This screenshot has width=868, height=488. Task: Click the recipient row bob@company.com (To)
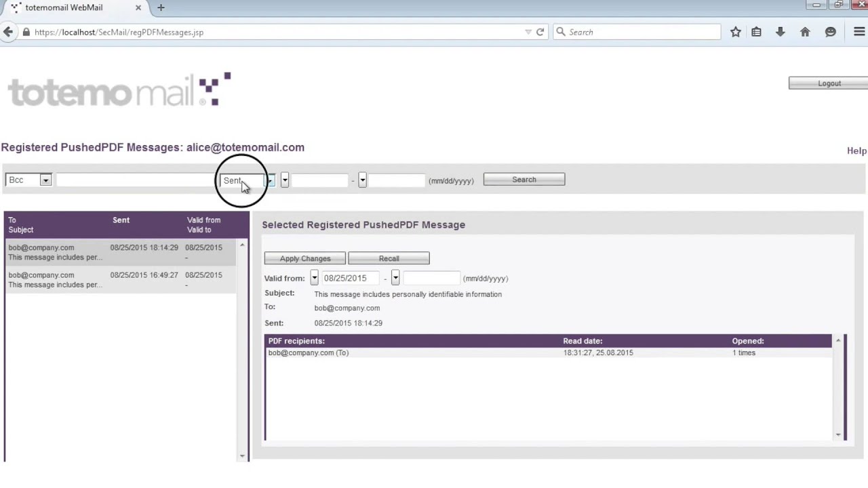(x=548, y=352)
